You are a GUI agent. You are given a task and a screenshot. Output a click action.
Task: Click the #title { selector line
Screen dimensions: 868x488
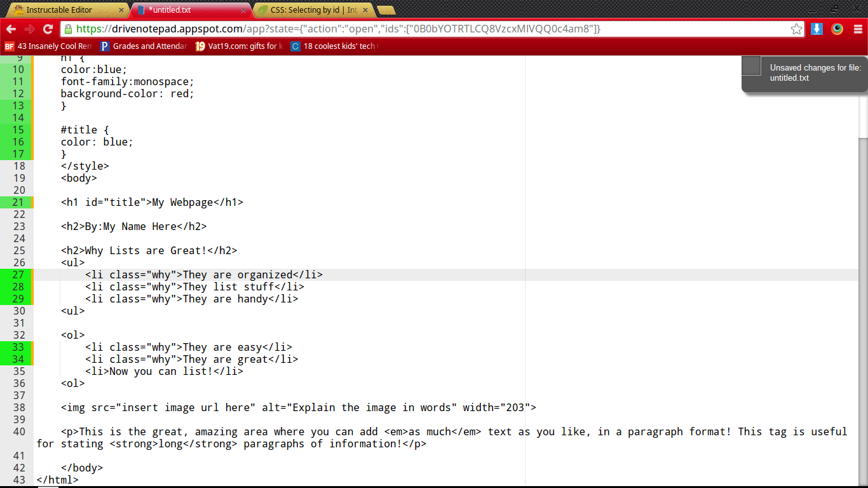click(x=85, y=130)
